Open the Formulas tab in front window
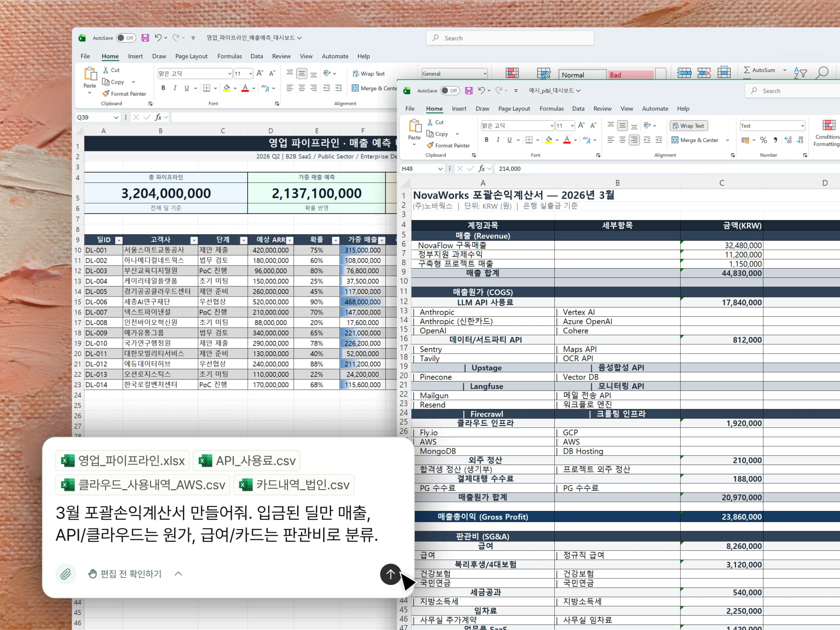 pos(551,108)
